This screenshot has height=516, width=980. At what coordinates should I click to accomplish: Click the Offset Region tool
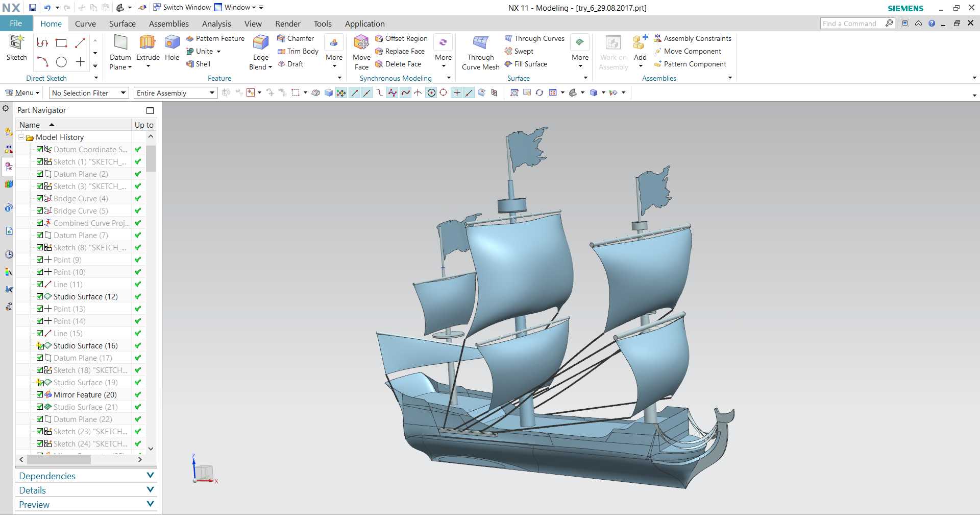(401, 38)
